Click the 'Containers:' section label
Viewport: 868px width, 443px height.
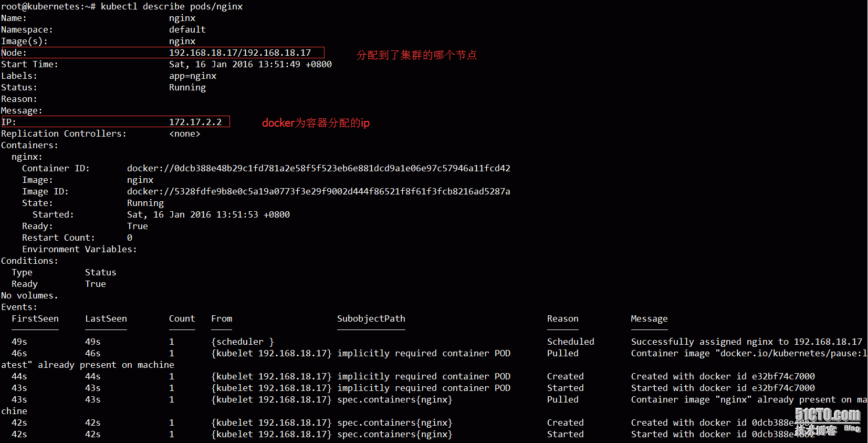[x=29, y=146]
